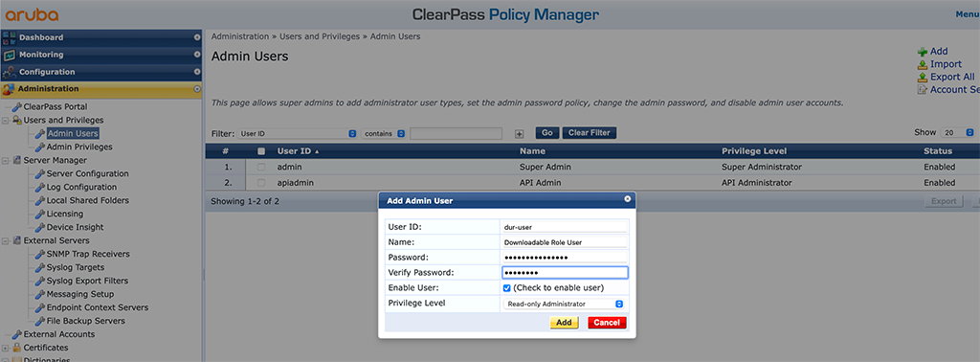Open Local Shared Folders

tap(87, 201)
